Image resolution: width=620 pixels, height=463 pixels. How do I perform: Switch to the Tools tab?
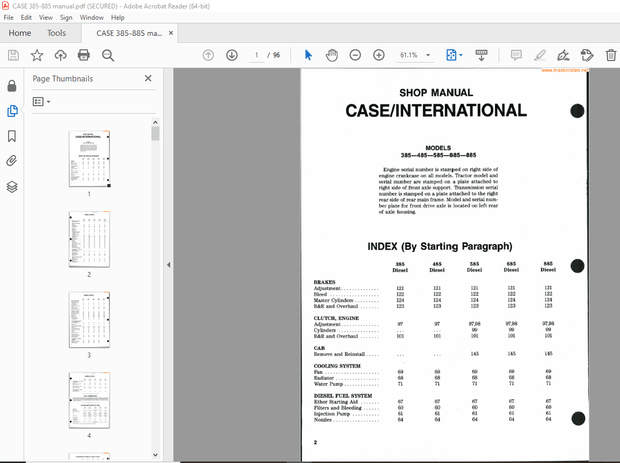click(x=57, y=33)
